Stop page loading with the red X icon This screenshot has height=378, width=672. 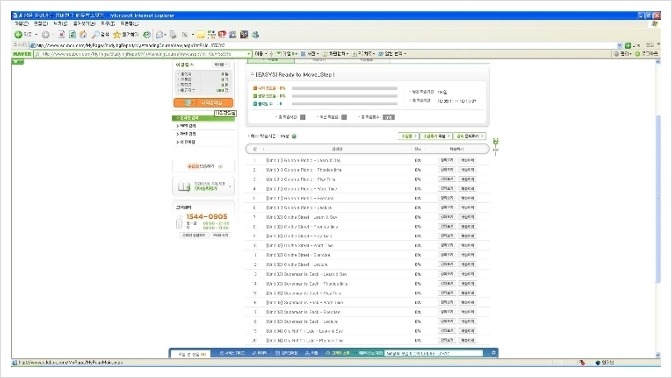click(x=61, y=35)
